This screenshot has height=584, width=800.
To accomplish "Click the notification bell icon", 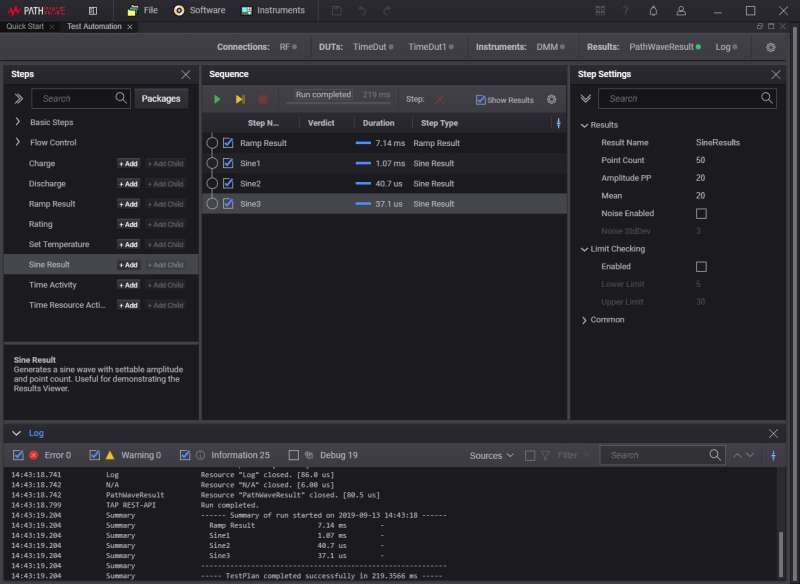I will (653, 11).
